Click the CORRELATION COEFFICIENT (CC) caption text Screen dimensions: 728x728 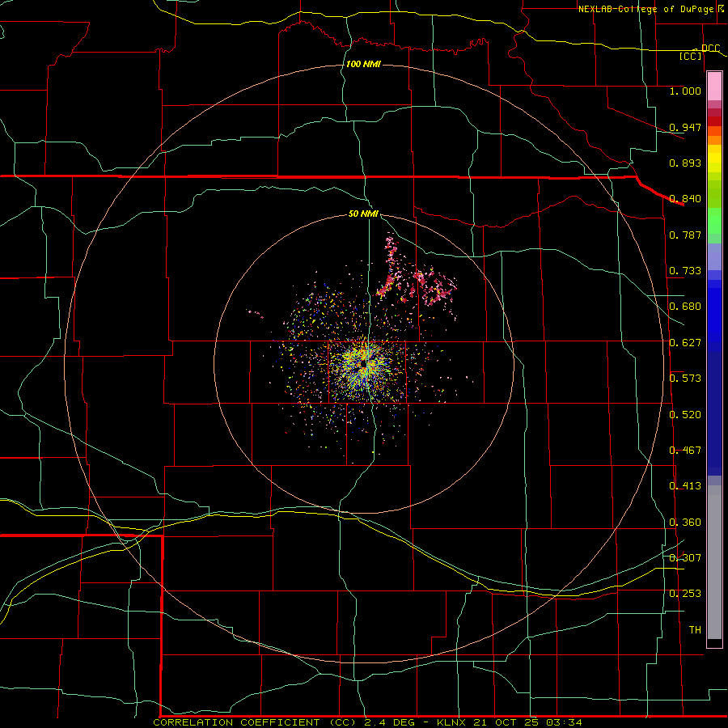point(255,722)
